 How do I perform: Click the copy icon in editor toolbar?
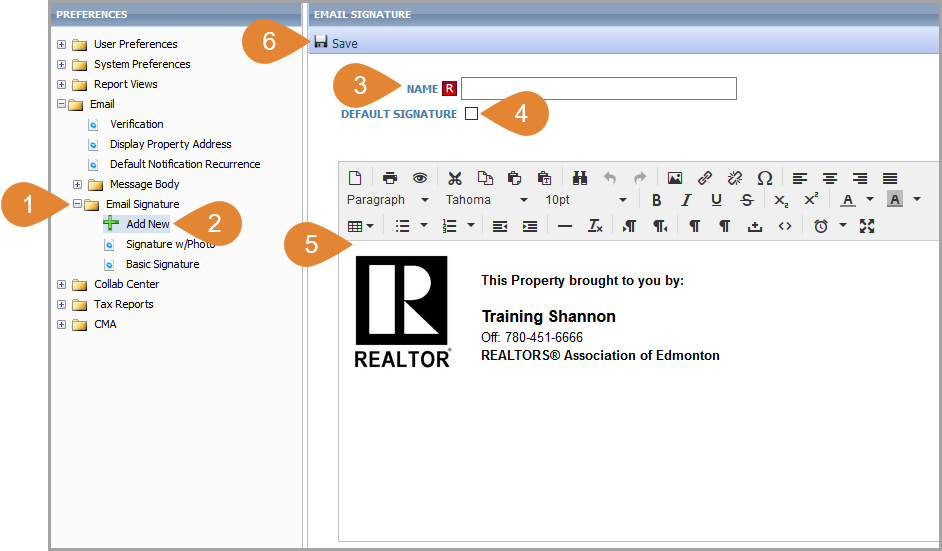coord(485,178)
